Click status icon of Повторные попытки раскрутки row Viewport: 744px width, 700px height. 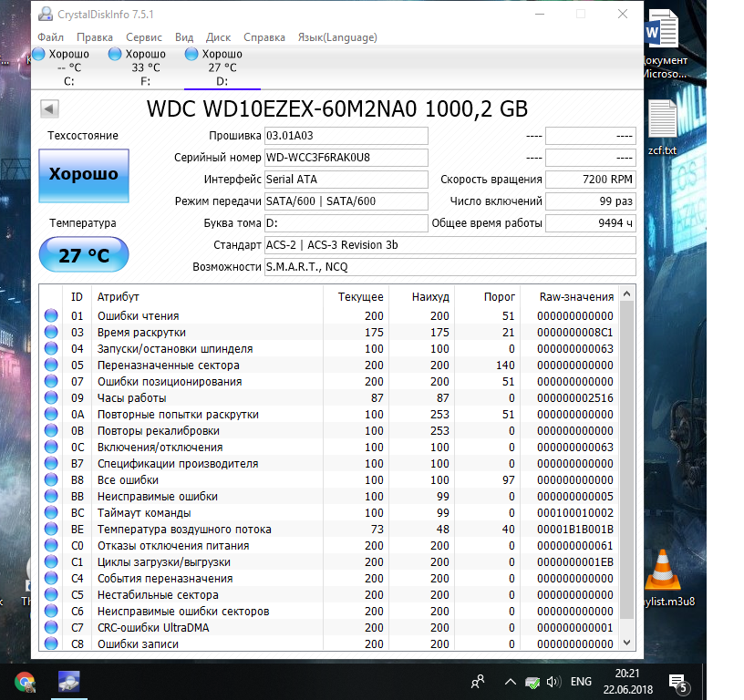51,414
